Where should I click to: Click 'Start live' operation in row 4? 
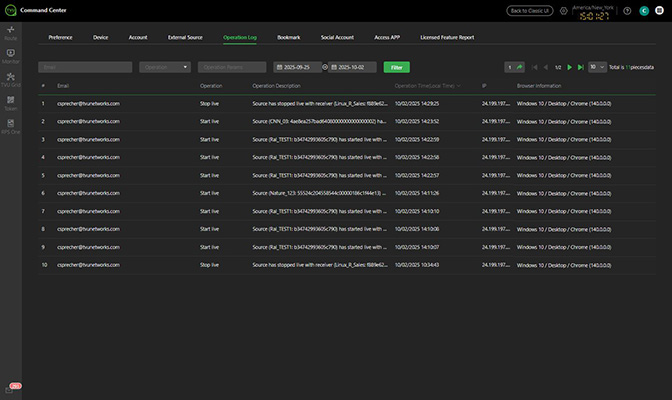click(x=209, y=157)
